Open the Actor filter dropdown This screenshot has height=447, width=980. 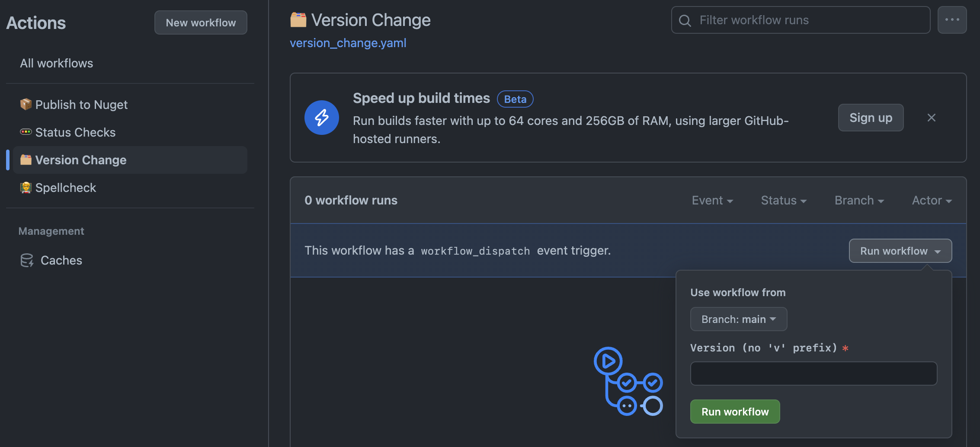[x=931, y=200]
